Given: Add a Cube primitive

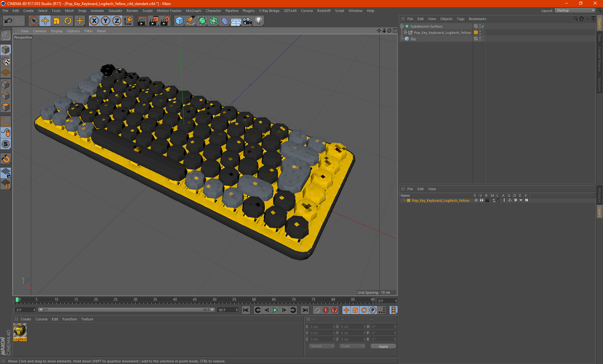Looking at the screenshot, I should click(179, 21).
